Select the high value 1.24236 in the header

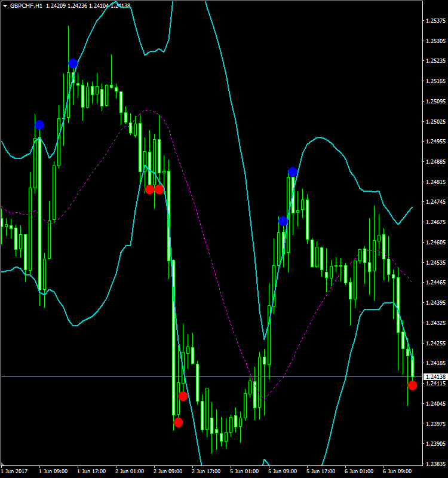pyautogui.click(x=78, y=6)
